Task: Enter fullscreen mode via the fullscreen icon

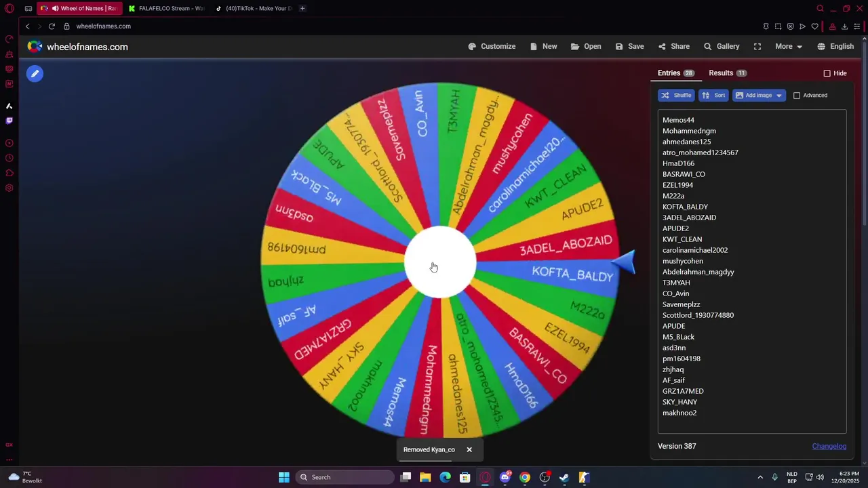Action: point(757,46)
